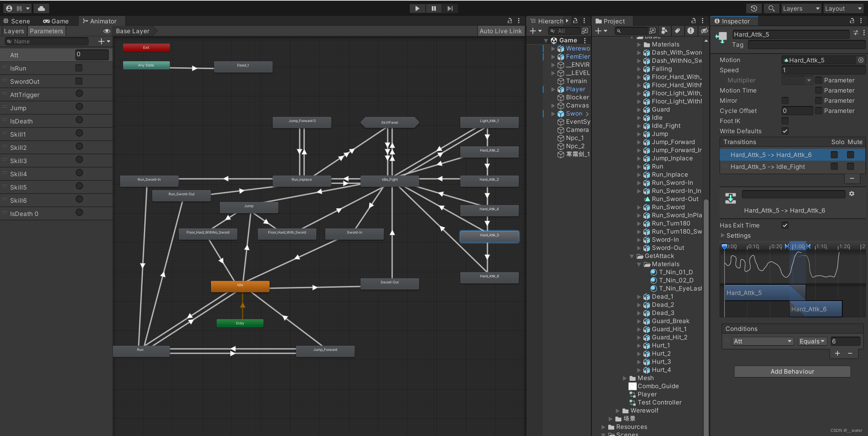Image resolution: width=868 pixels, height=436 pixels.
Task: Collapse the GetAttack folder
Action: (x=632, y=256)
